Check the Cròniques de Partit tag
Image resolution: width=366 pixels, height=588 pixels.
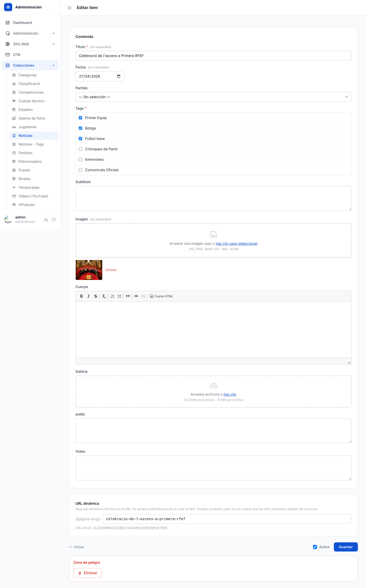80,149
